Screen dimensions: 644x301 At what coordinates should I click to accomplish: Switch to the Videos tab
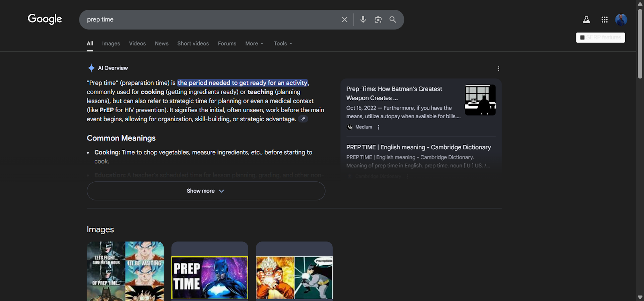point(137,43)
